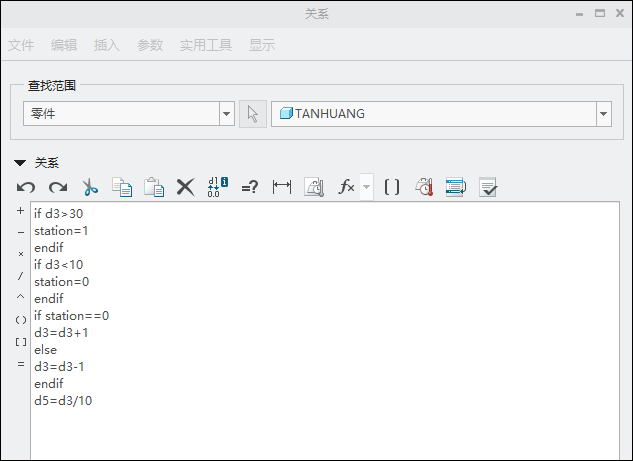This screenshot has width=633, height=461.
Task: Maximize the 关系 window
Action: tap(600, 13)
